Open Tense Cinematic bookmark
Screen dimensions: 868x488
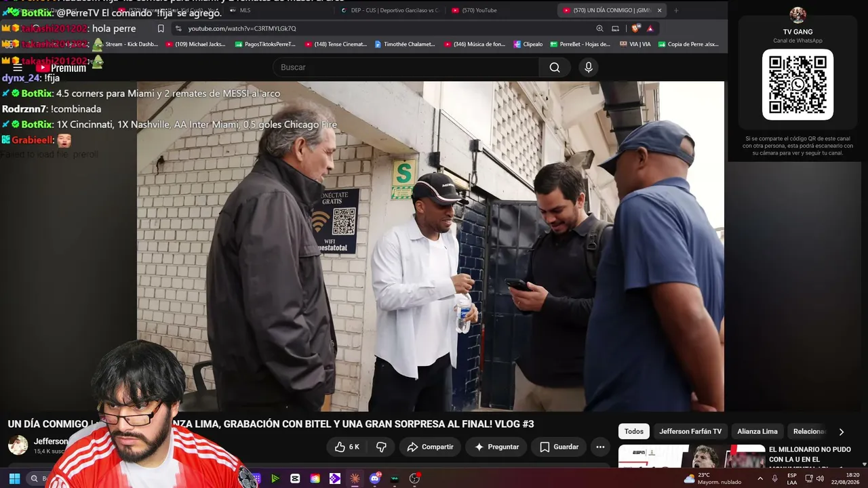336,45
